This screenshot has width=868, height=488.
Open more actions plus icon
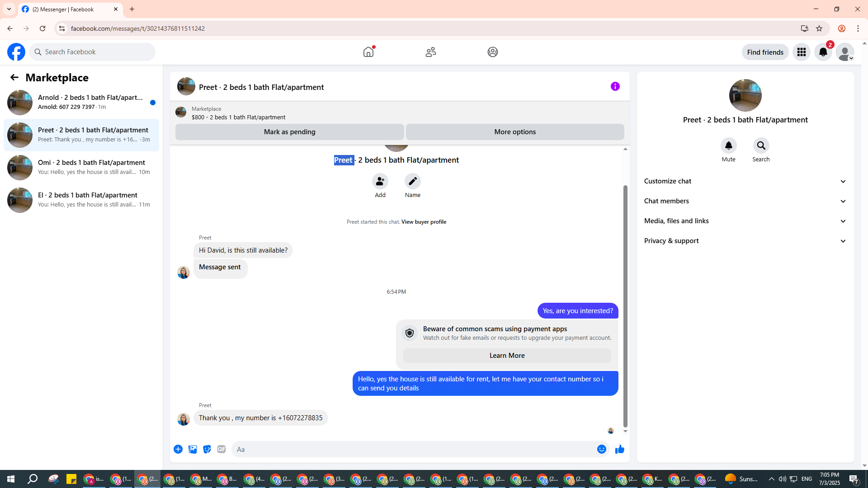(178, 449)
